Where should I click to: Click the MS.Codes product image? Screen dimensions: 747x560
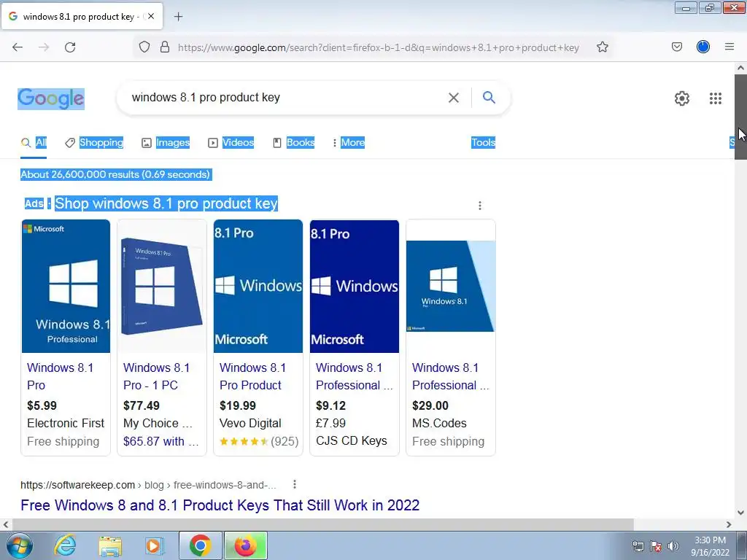tap(451, 286)
